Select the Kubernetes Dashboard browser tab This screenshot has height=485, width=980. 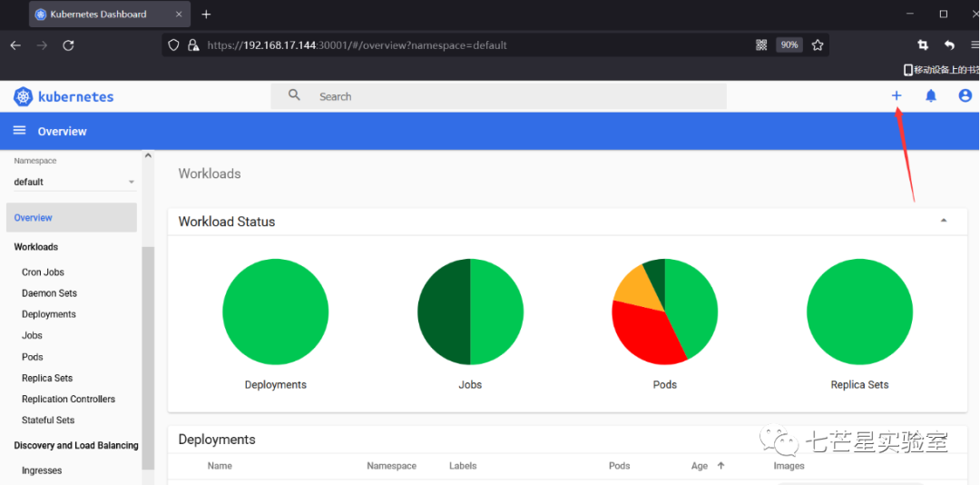(x=111, y=14)
